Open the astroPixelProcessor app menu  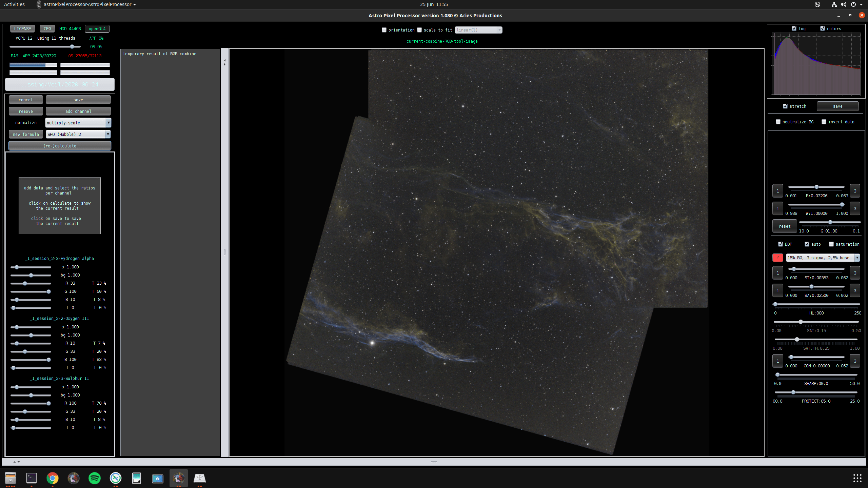coord(87,4)
